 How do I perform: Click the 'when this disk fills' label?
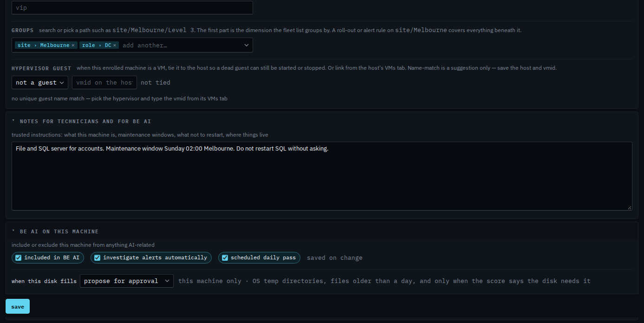[x=44, y=281]
